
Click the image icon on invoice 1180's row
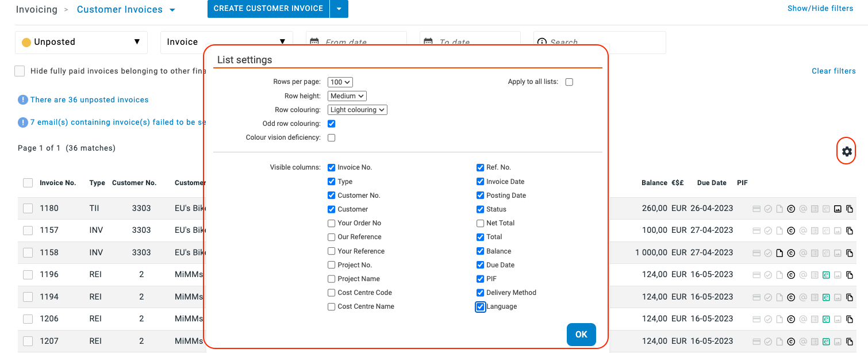click(x=838, y=209)
